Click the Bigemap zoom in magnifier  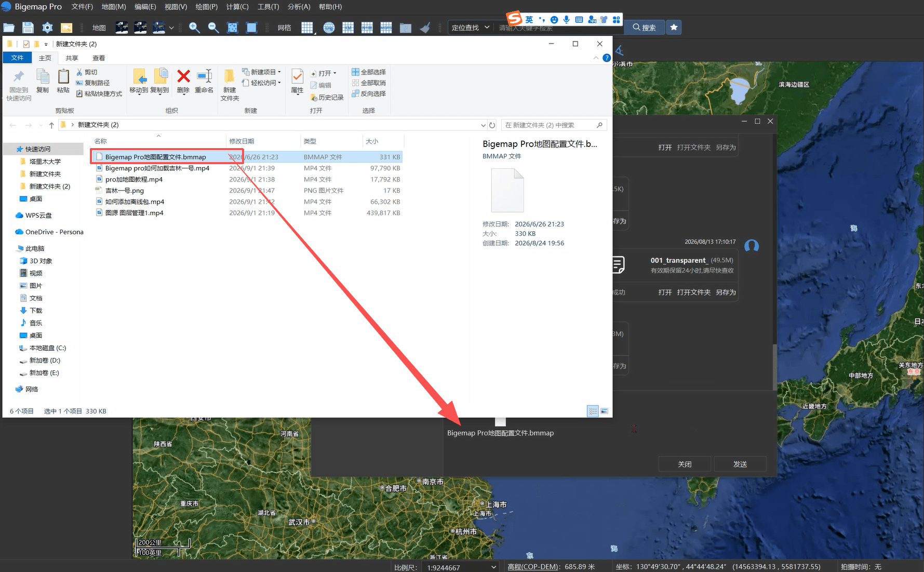click(x=194, y=28)
